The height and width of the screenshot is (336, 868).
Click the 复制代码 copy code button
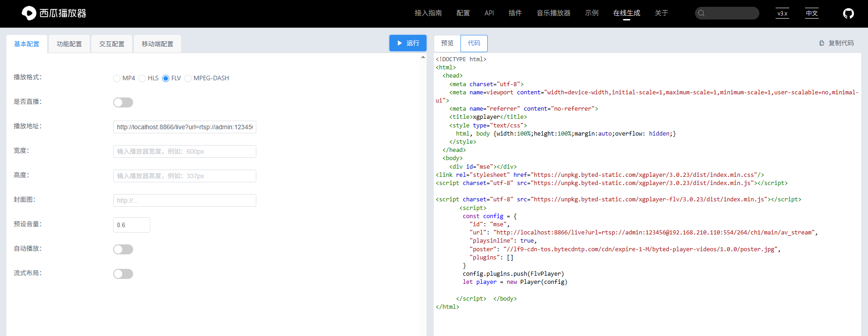coord(836,43)
